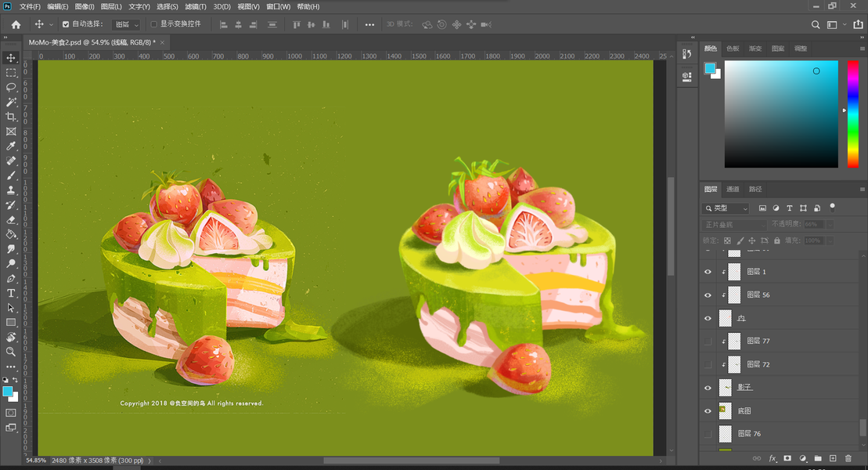868x470 pixels.
Task: Click the search icon at top right
Action: coord(816,24)
